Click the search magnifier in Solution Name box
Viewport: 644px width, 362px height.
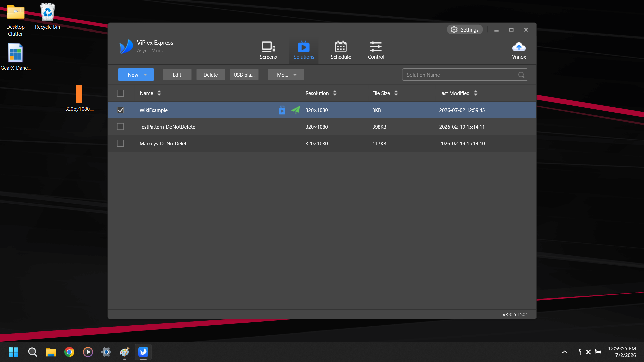point(521,75)
